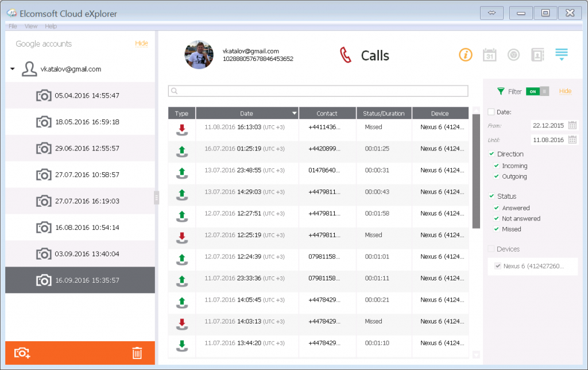Open the account information panel via the info icon
The height and width of the screenshot is (370, 588).
466,55
